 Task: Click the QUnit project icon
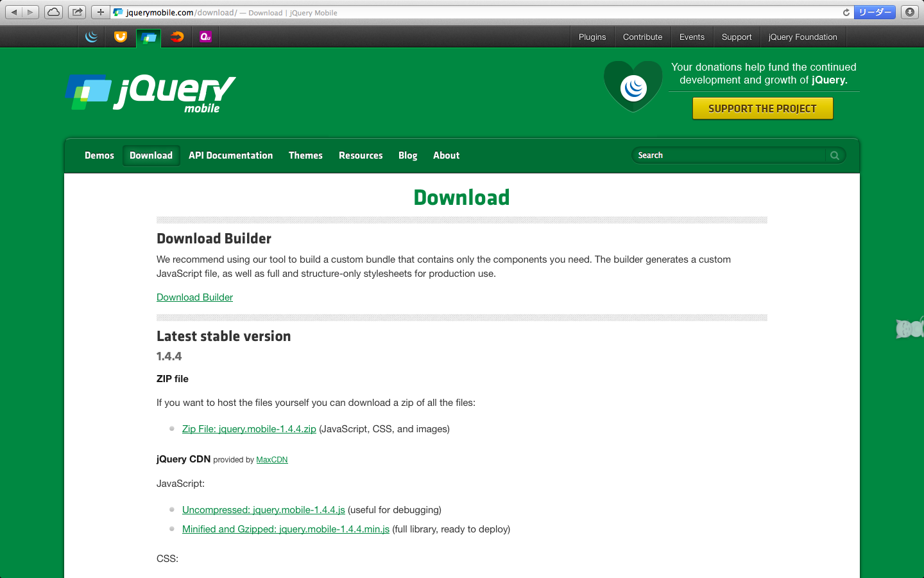click(x=205, y=37)
